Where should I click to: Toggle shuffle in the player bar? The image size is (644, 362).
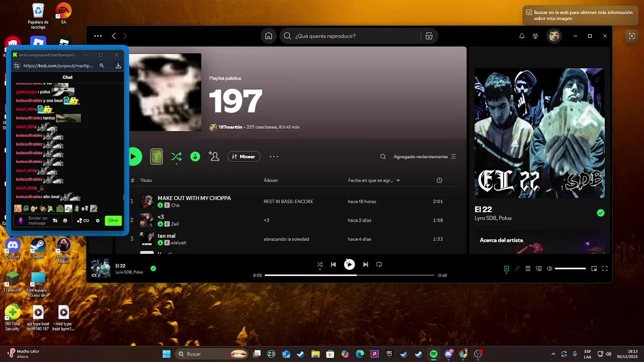point(319,264)
